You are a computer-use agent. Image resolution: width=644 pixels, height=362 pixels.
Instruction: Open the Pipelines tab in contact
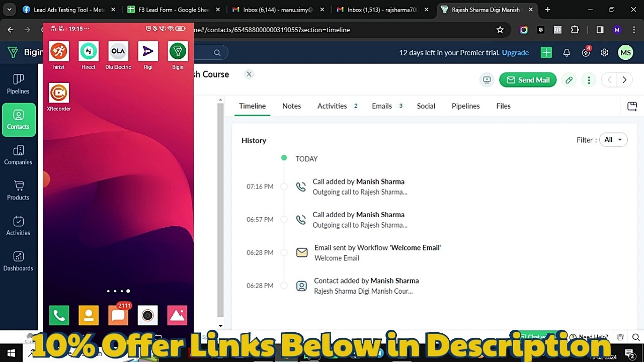[x=466, y=106]
